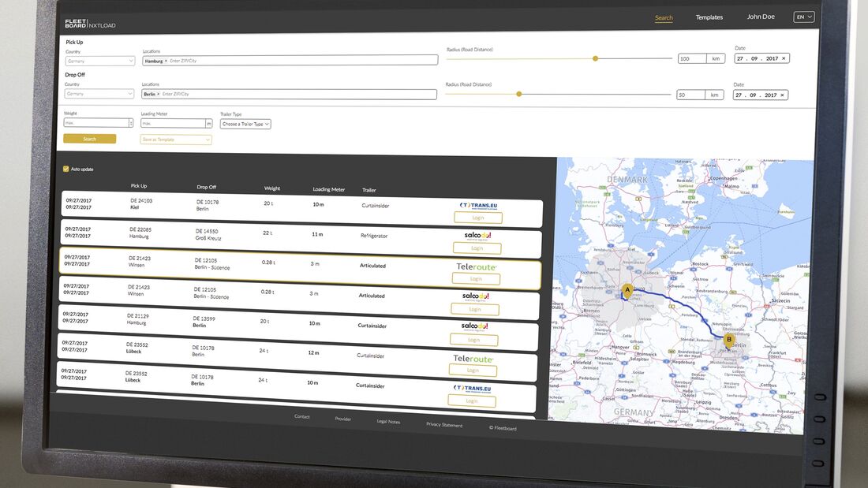
Task: Click the Loading Meter max input field
Action: tap(173, 124)
